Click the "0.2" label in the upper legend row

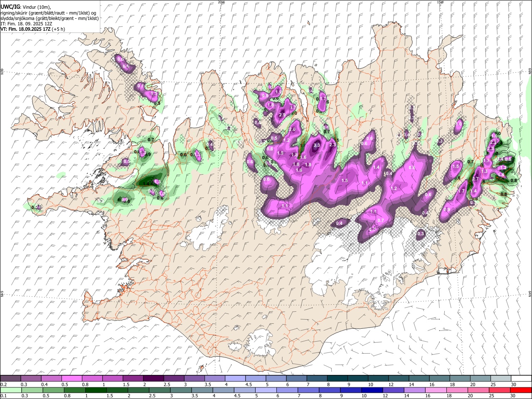click(x=4, y=384)
